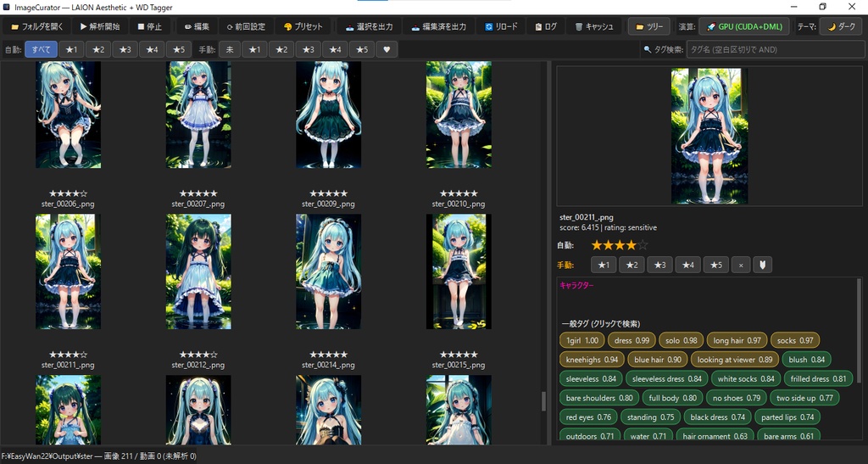Viewport: 868px width, 464px height.
Task: Open 編集 edit mode in toolbar
Action: coord(197,26)
